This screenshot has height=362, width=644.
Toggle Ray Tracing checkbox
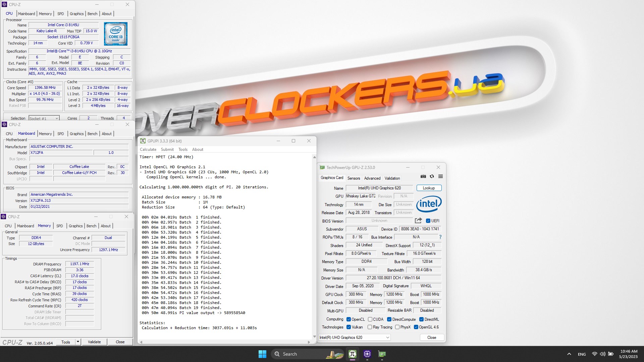[370, 327]
